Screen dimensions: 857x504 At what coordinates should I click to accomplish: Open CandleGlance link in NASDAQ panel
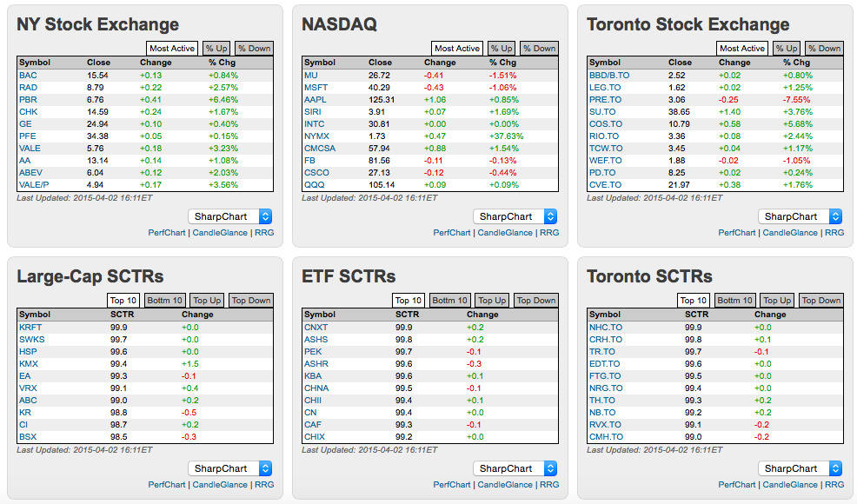pos(505,233)
